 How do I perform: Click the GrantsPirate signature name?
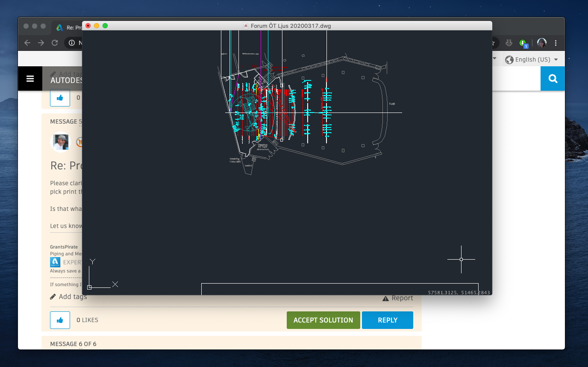(64, 247)
